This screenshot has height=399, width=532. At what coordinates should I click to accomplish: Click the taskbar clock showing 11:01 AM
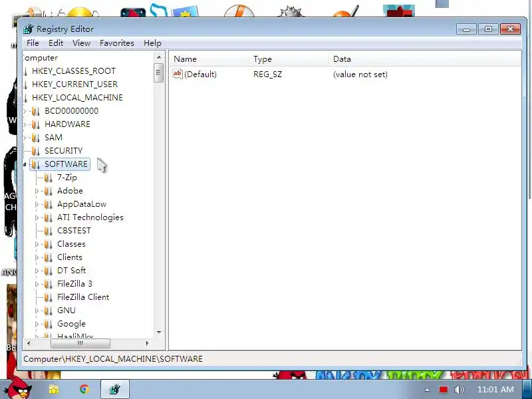coord(495,390)
